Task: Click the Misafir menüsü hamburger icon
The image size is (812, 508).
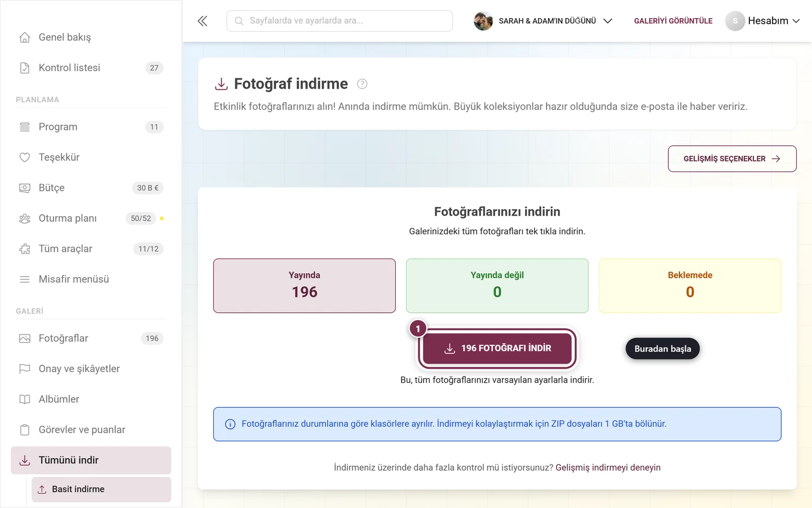Action: pyautogui.click(x=25, y=279)
